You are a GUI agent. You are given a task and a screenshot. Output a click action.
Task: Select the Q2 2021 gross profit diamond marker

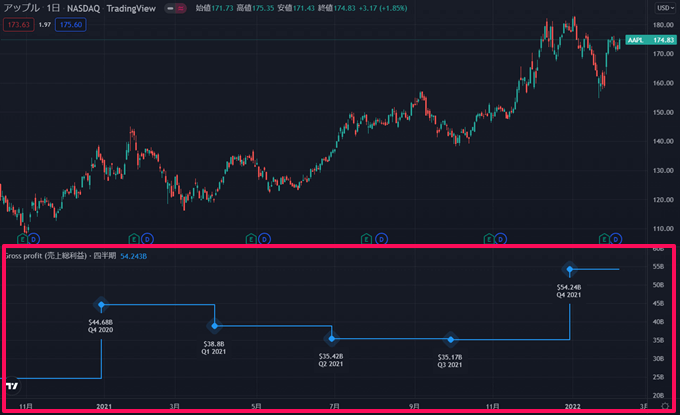click(x=332, y=339)
